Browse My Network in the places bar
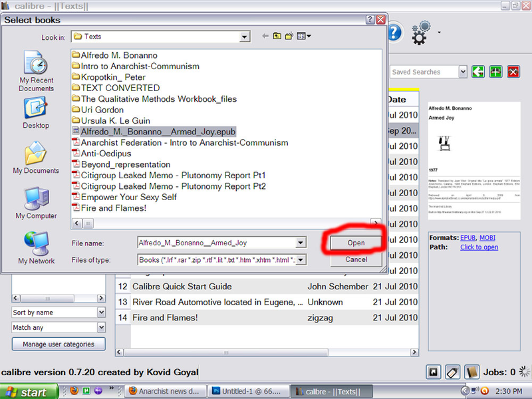 [37, 248]
